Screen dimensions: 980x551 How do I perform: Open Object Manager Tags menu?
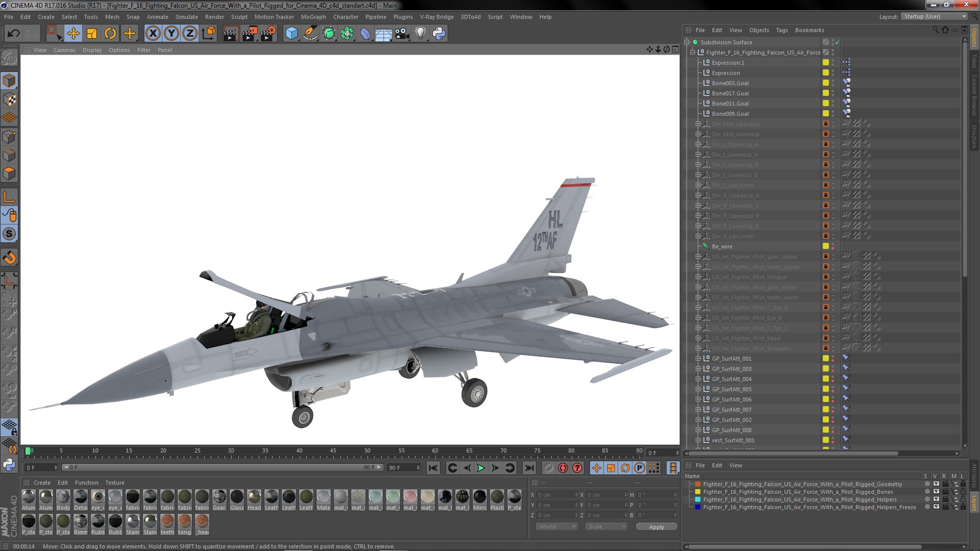781,30
